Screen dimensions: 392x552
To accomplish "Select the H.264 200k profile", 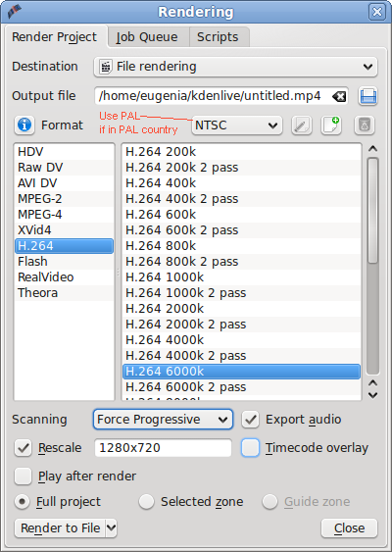I will [x=241, y=152].
